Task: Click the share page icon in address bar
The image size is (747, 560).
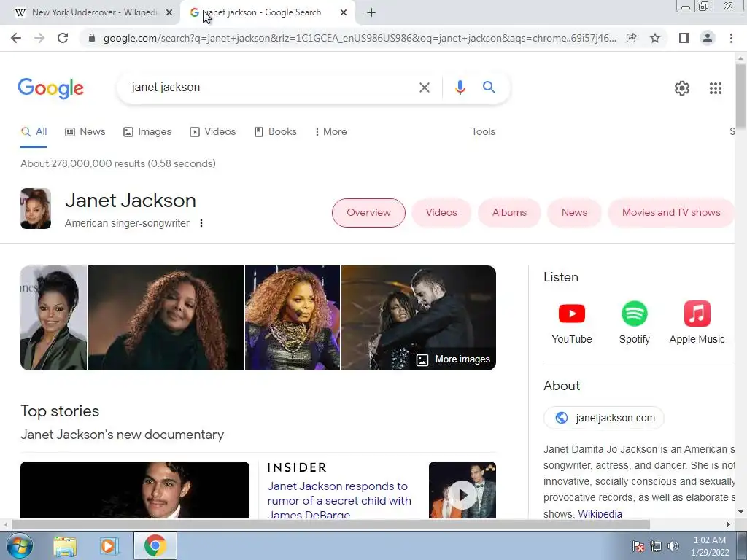Action: pyautogui.click(x=631, y=38)
